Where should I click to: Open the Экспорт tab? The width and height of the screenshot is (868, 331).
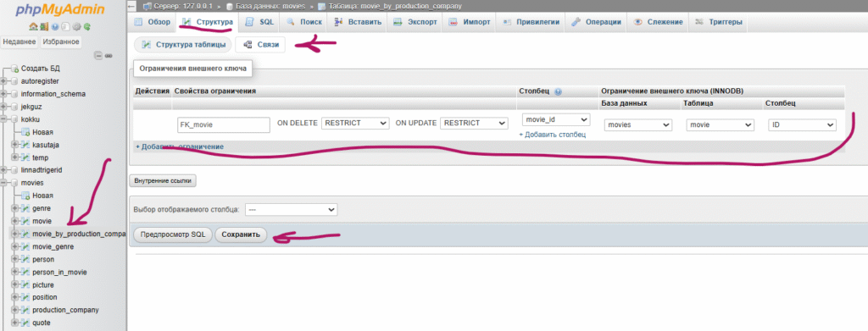(x=415, y=23)
